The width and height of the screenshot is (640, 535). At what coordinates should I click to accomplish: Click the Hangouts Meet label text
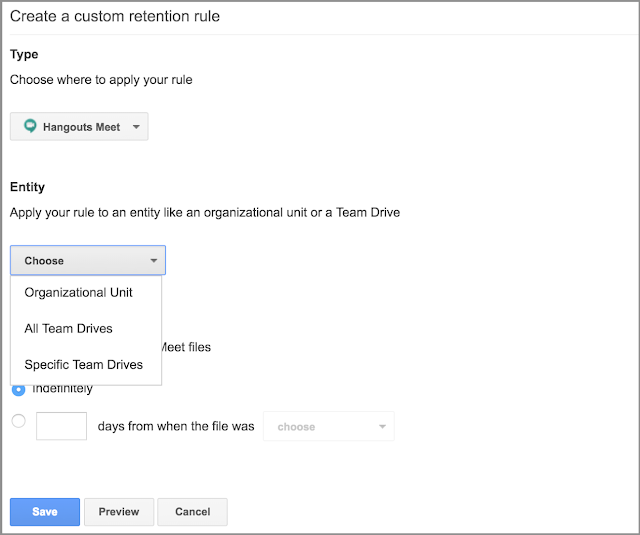(81, 127)
